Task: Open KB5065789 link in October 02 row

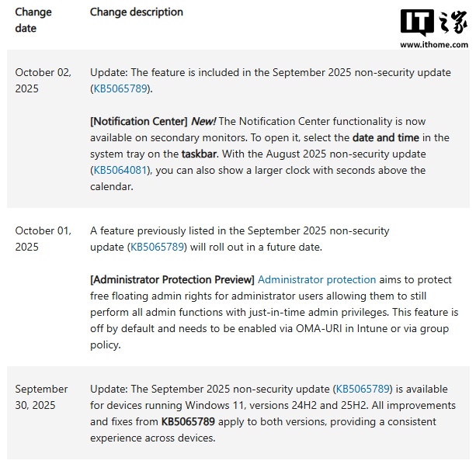Action: tap(120, 88)
